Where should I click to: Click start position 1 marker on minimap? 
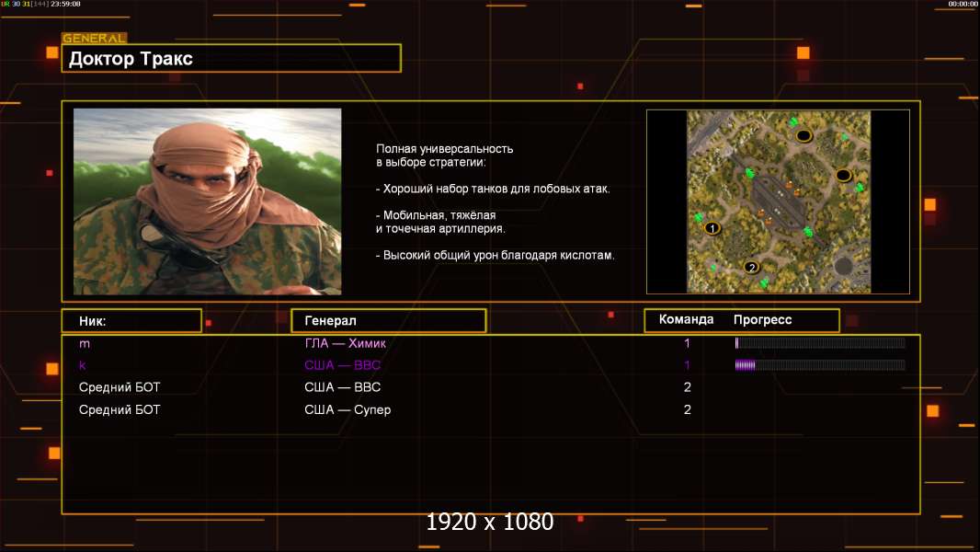click(x=711, y=227)
